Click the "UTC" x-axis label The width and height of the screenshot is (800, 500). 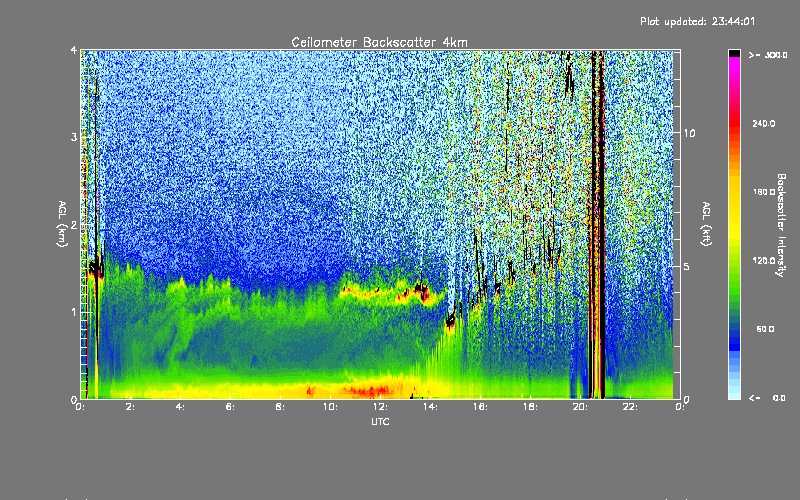(x=380, y=421)
